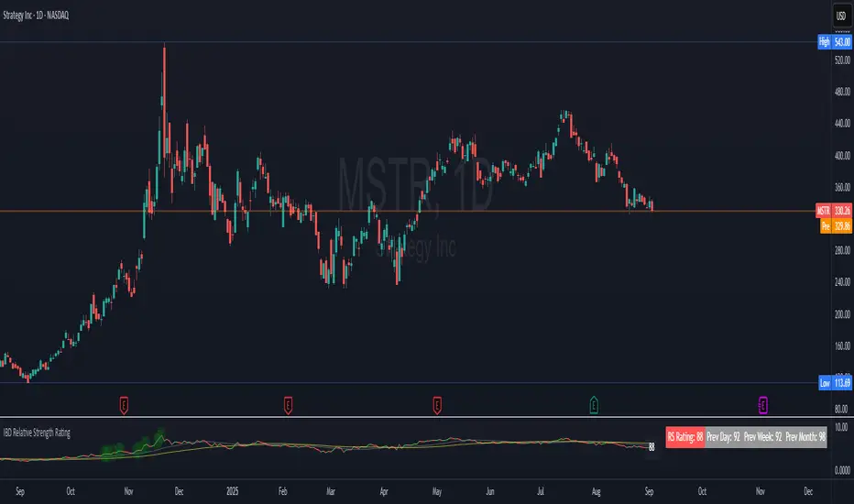Click the 440.00 level on the price scale
This screenshot has height=504, width=854.
pyautogui.click(x=842, y=124)
